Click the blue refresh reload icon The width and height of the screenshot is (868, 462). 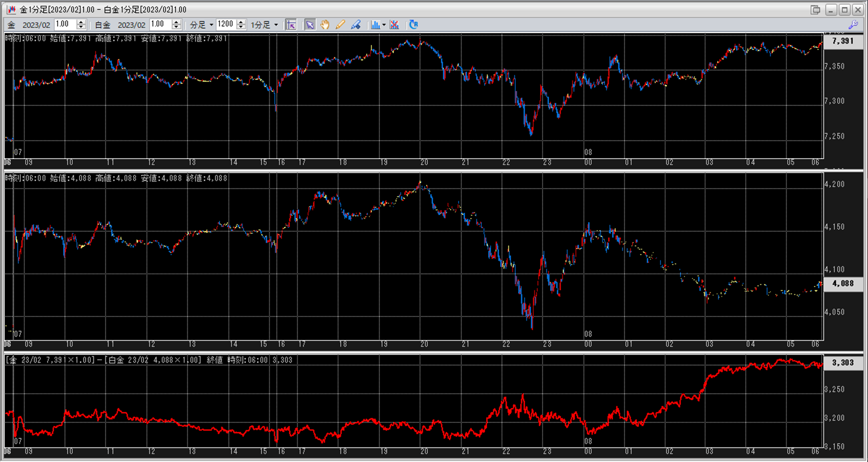[414, 25]
